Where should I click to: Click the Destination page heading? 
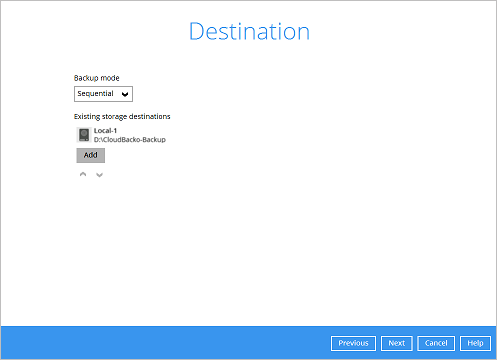249,31
